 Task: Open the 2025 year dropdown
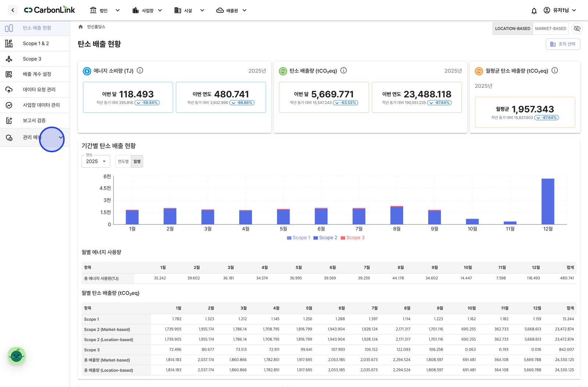pos(96,161)
